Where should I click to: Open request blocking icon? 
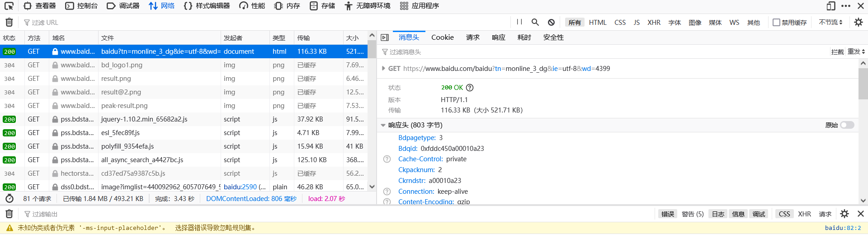[551, 22]
